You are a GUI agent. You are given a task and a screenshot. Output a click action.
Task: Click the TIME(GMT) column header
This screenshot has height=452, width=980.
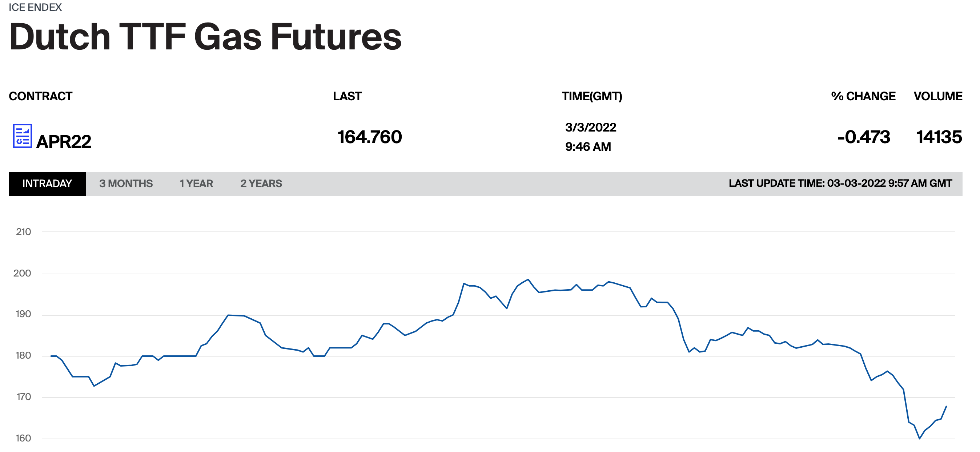[592, 96]
